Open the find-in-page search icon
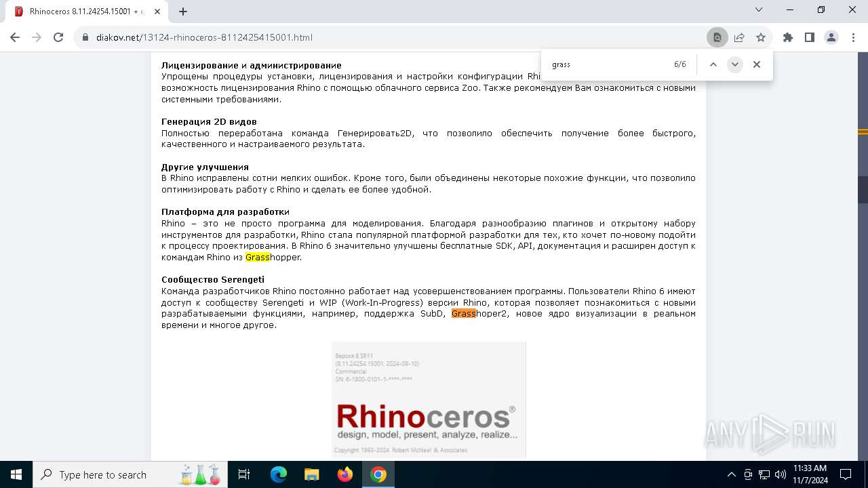 [717, 37]
